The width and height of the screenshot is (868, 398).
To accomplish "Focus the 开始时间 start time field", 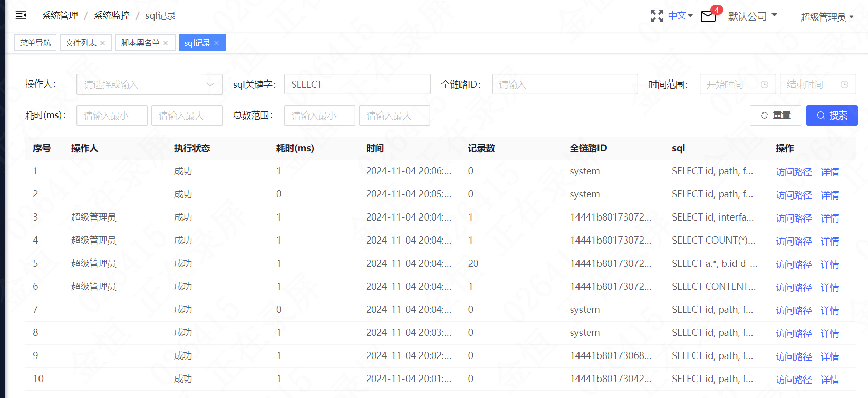I will pyautogui.click(x=738, y=84).
